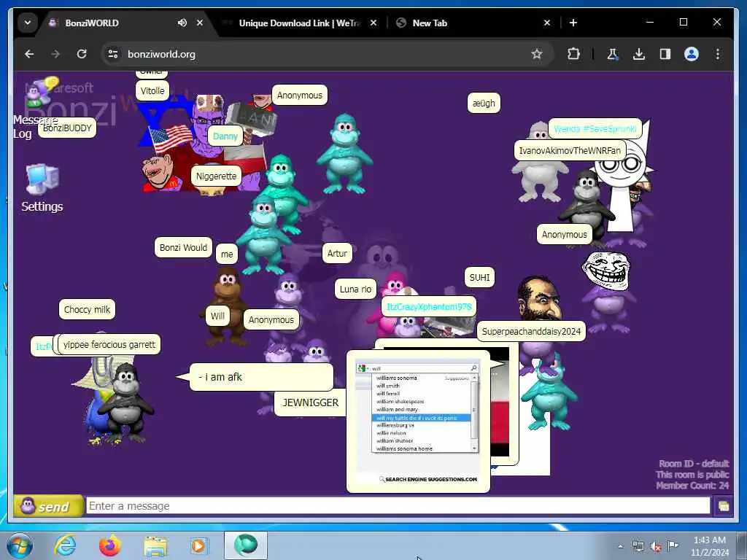The width and height of the screenshot is (747, 560).
Task: Click the send button
Action: pos(49,506)
